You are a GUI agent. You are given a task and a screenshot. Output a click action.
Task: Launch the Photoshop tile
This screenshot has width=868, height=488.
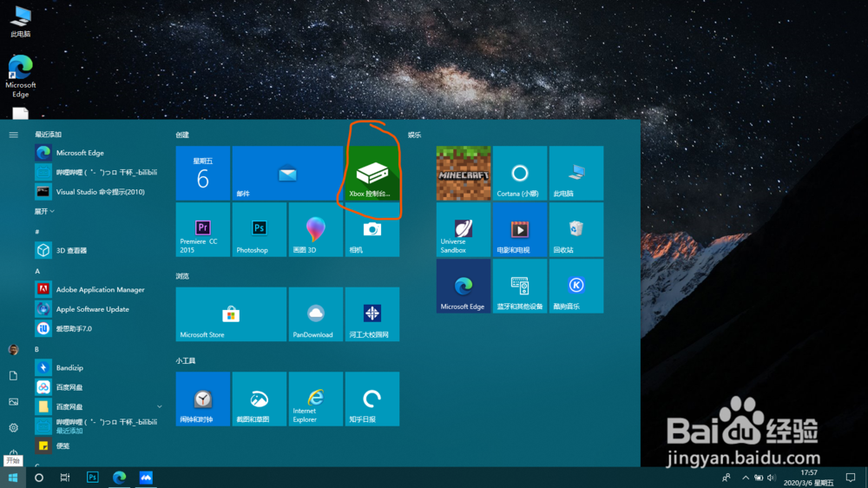[x=259, y=229]
